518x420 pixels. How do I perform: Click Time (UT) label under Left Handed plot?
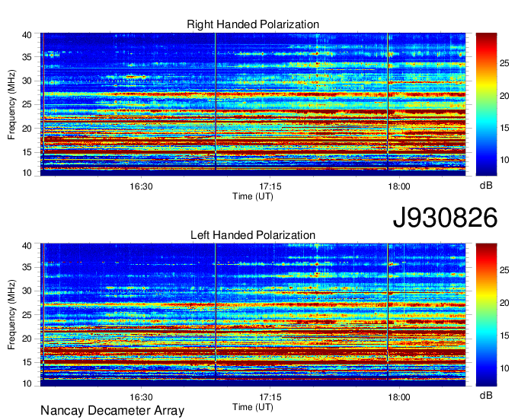[x=253, y=407]
